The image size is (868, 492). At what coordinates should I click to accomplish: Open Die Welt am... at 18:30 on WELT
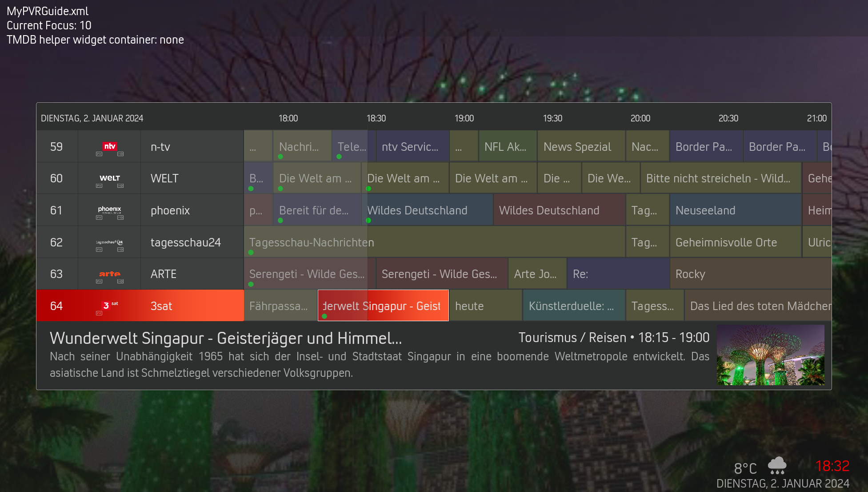pos(405,178)
